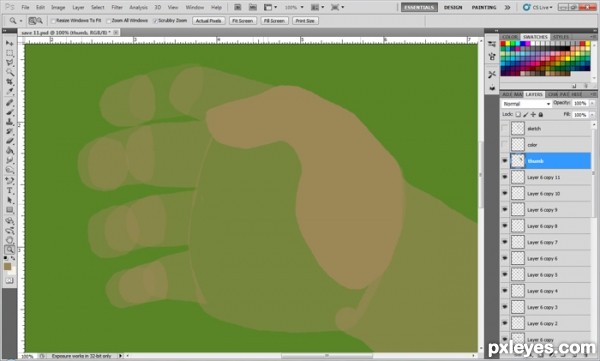Toggle lock all for layer

(541, 114)
